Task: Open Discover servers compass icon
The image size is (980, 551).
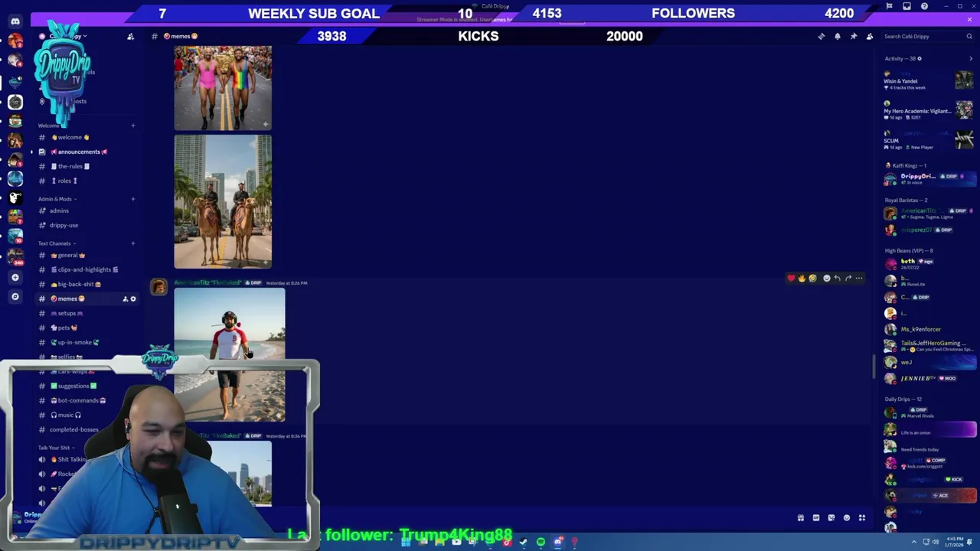Action: coord(15,296)
